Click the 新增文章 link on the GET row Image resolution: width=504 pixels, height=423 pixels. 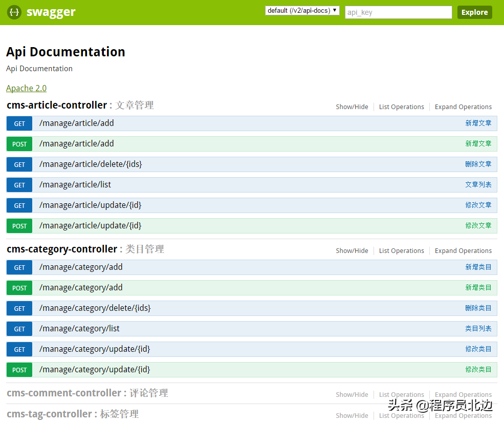478,123
